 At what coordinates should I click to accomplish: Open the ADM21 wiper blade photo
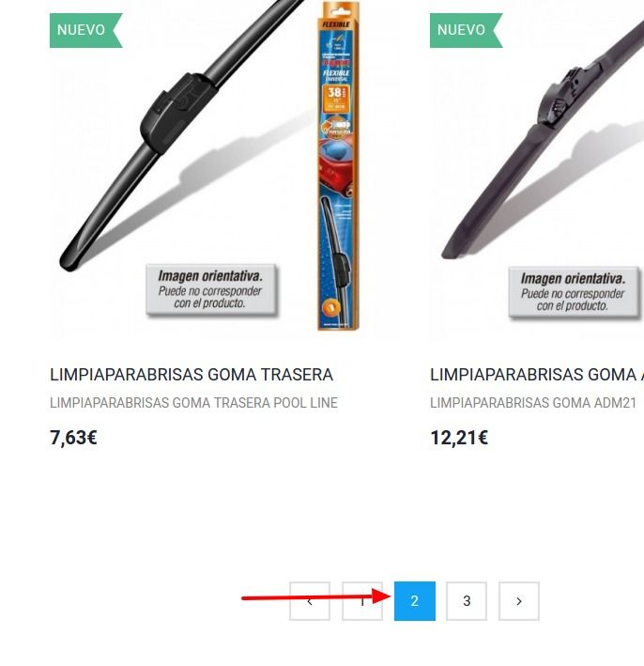(543, 140)
